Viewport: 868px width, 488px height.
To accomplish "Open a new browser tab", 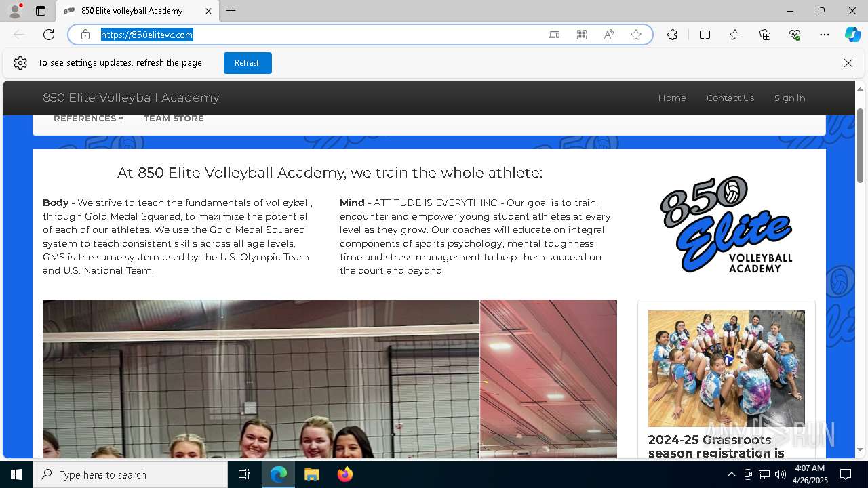I will click(x=231, y=11).
